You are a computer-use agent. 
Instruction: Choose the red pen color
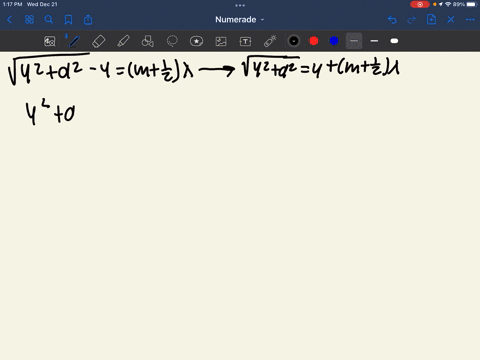(x=314, y=41)
